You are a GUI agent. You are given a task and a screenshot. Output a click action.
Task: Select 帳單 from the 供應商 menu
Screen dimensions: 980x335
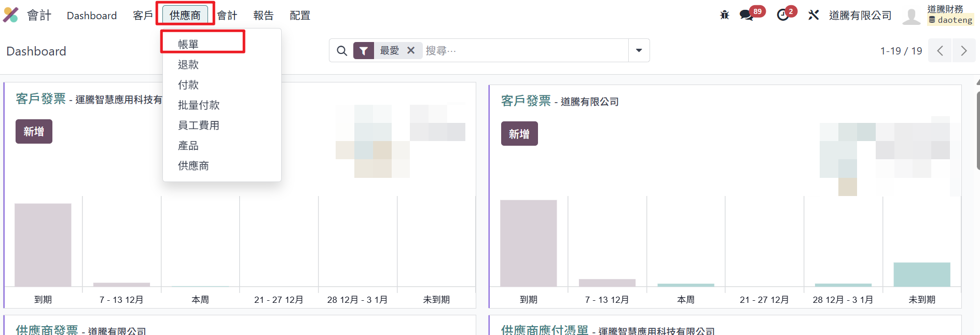point(188,44)
